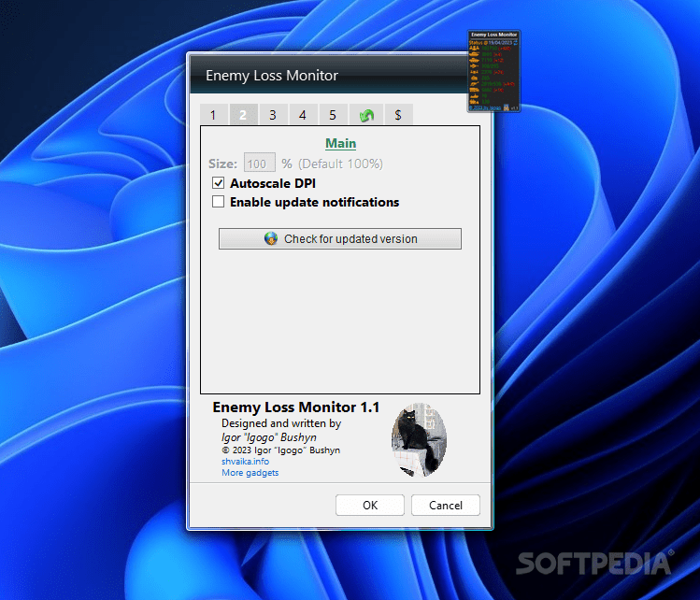Click the personnel icon in desktop gadget
This screenshot has width=700, height=600.
point(474,49)
